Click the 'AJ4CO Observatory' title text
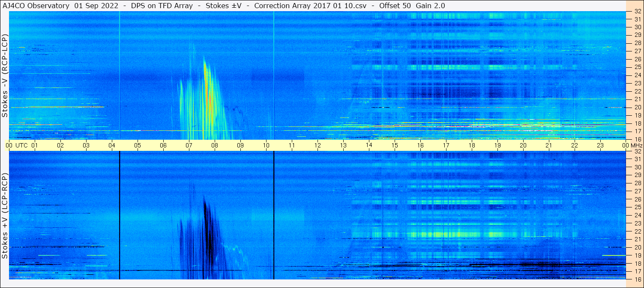This screenshot has width=644, height=288. click(36, 6)
